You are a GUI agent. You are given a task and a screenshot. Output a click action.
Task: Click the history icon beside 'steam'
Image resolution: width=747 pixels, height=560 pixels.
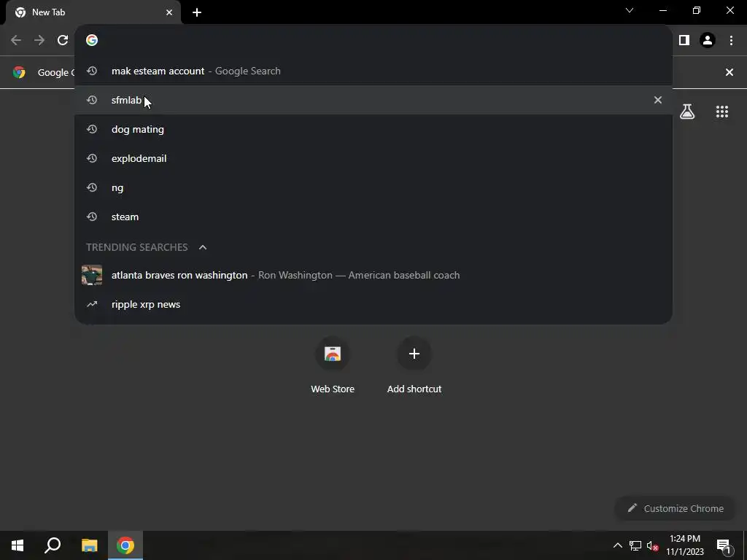[92, 217]
